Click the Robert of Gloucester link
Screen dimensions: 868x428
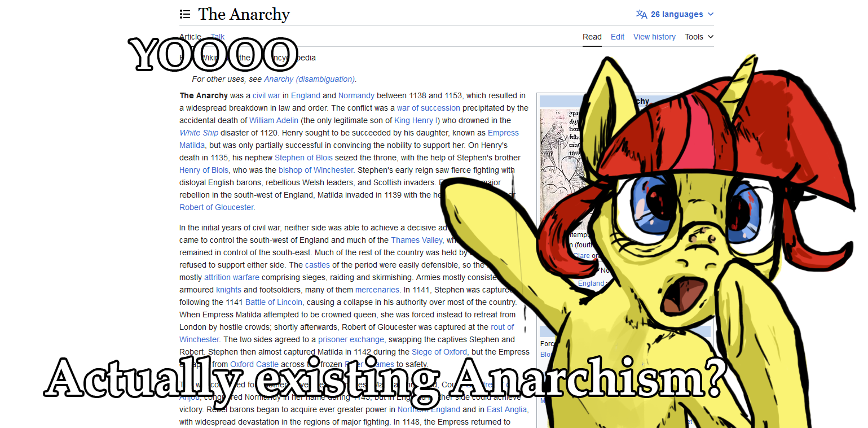(217, 207)
